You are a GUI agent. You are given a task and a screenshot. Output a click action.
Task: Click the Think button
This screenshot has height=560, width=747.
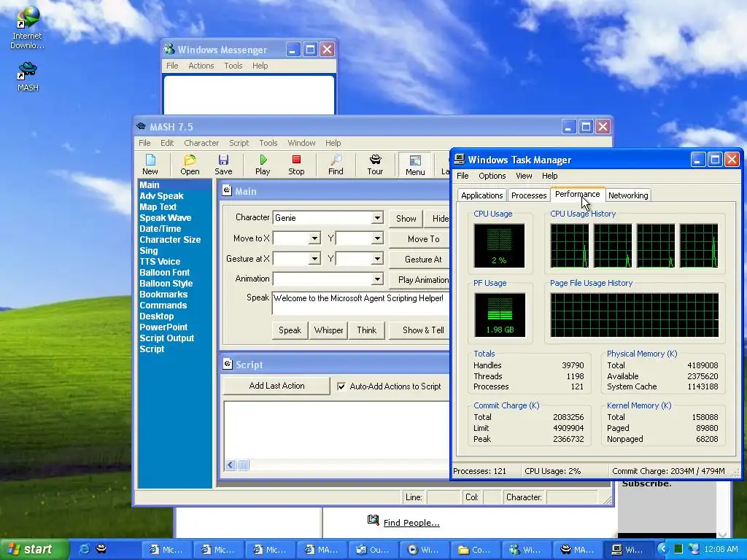[x=366, y=330]
